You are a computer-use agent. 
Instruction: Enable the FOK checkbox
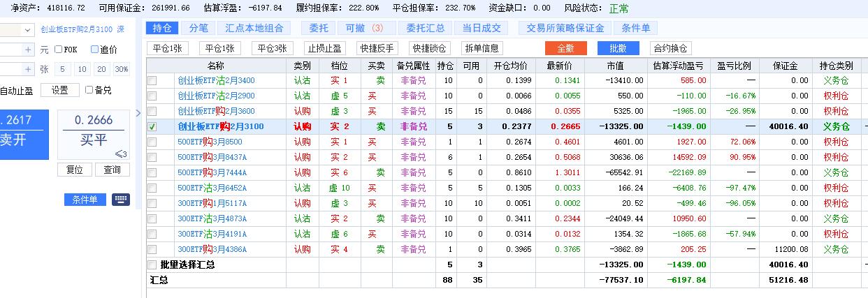[59, 50]
